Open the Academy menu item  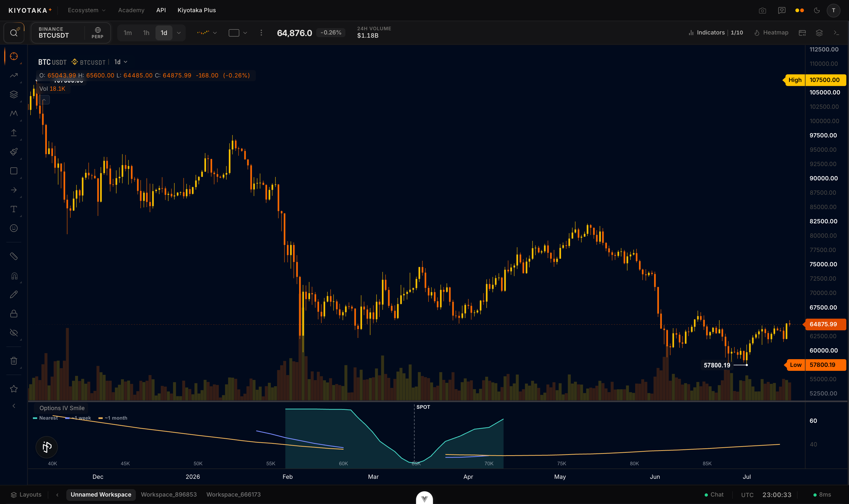[x=131, y=10]
